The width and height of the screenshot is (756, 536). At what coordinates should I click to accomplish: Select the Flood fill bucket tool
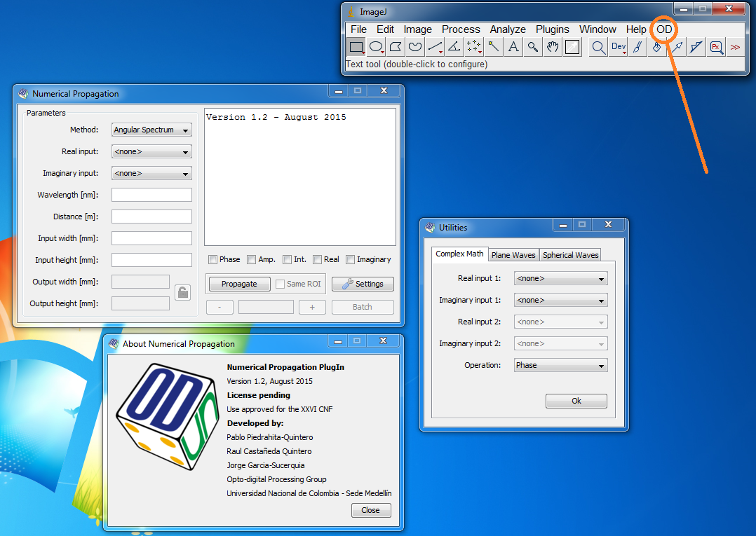point(657,47)
